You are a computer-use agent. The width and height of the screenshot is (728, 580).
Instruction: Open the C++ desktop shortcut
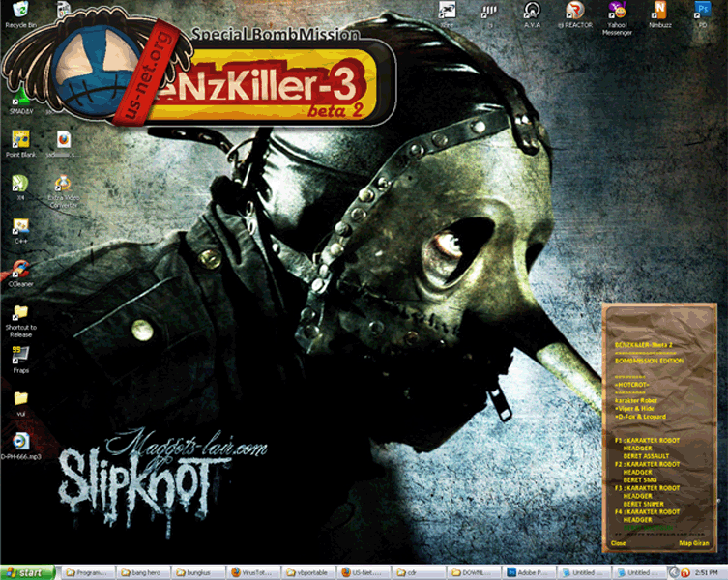click(21, 231)
